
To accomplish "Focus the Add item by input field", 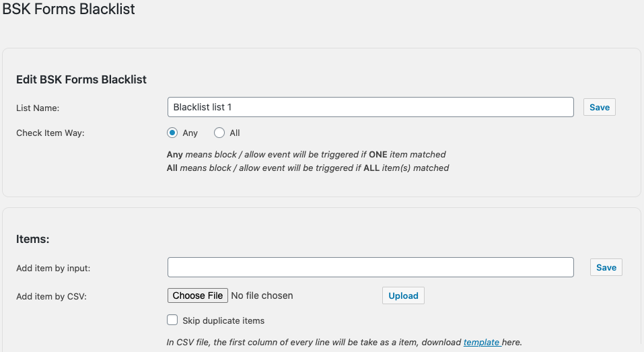I will [x=371, y=267].
